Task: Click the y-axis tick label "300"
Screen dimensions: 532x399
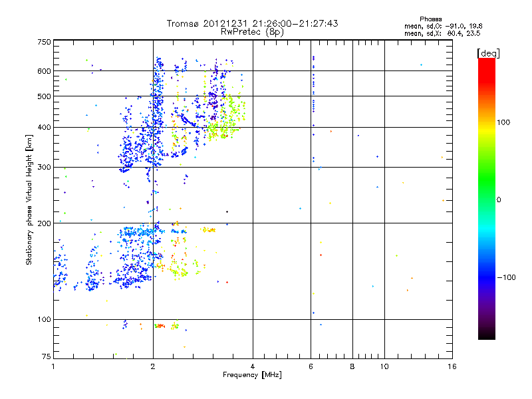Action: pyautogui.click(x=44, y=168)
